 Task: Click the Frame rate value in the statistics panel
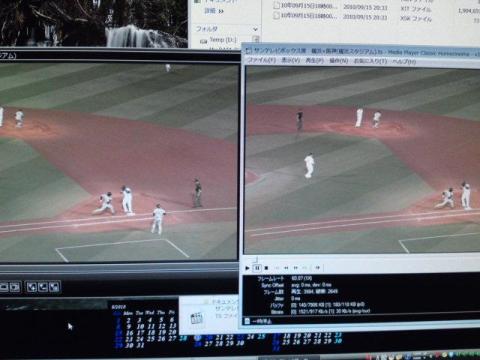tap(302, 278)
